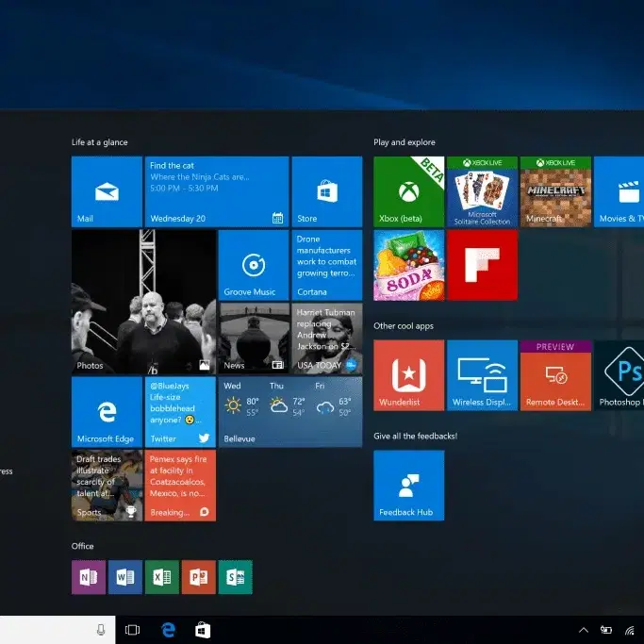Screen dimensions: 644x644
Task: Open the Breaking news tile
Action: 180,486
